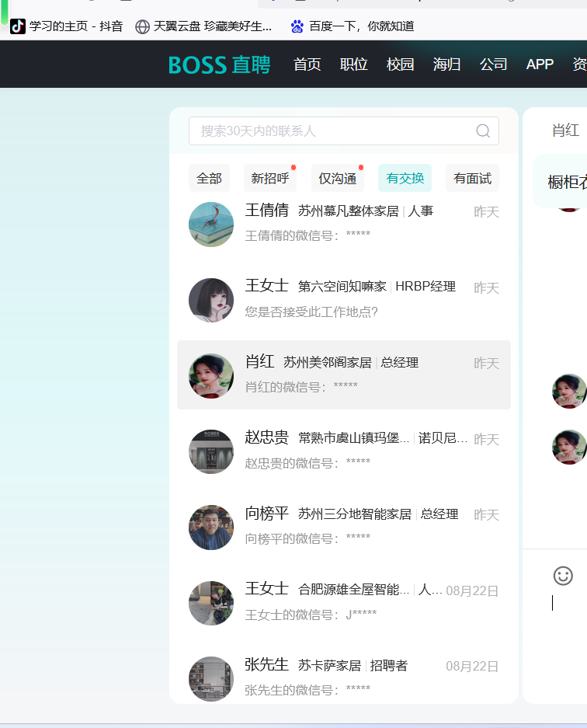Viewport: 587px width, 728px height.
Task: Select the 全部 filter tab
Action: point(210,178)
